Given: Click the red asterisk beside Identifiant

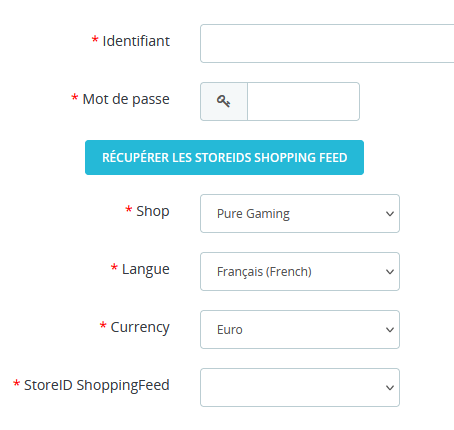Looking at the screenshot, I should [x=95, y=40].
